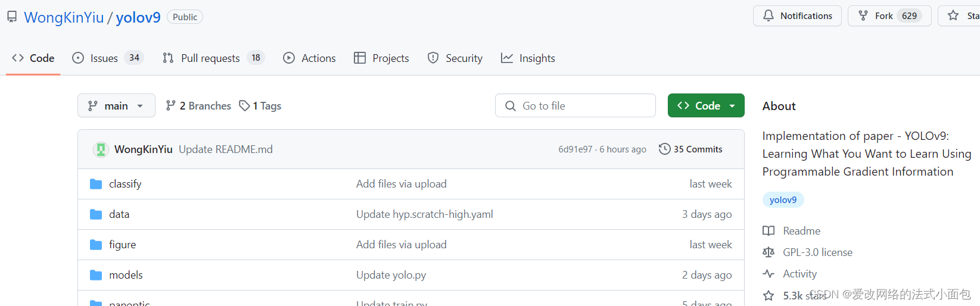This screenshot has height=306, width=980.
Task: Click the Activity pulse icon
Action: click(769, 274)
